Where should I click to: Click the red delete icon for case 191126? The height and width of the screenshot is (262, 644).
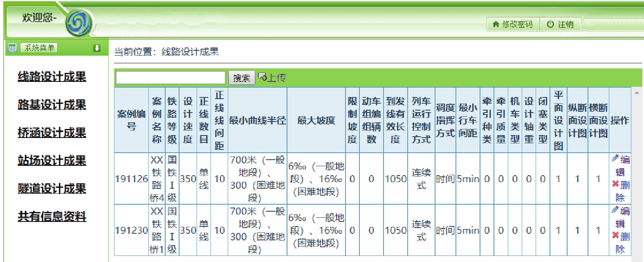tap(615, 184)
